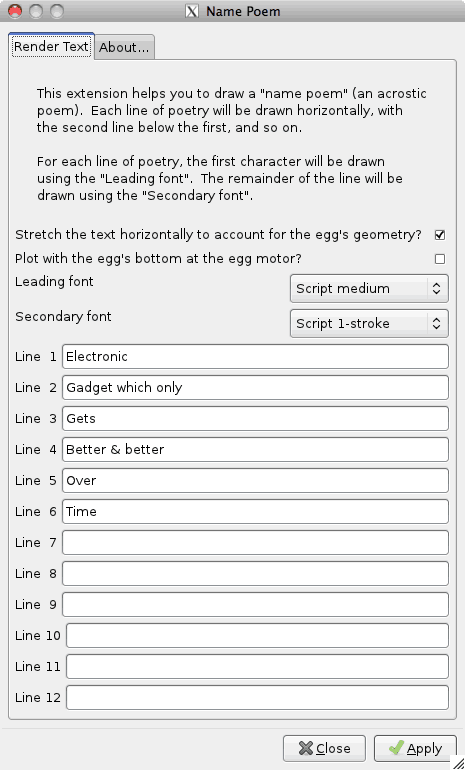This screenshot has width=465, height=770.
Task: Select the Render Text tab
Action: [x=51, y=46]
